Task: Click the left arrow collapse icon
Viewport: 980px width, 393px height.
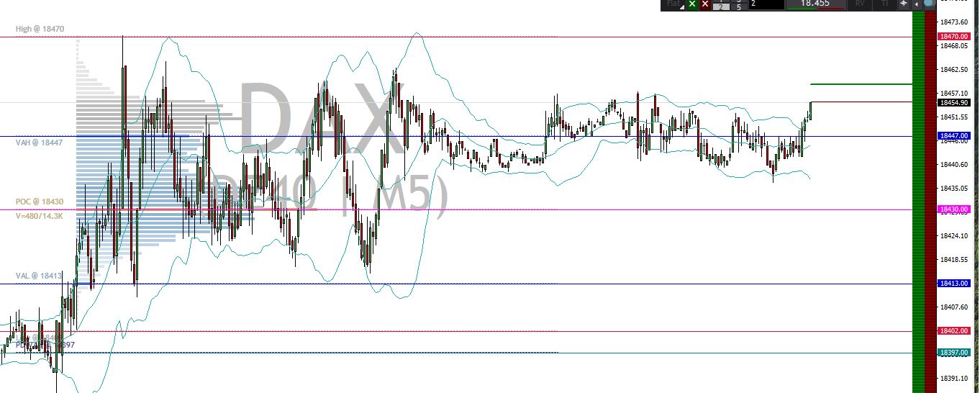Action: [x=917, y=4]
